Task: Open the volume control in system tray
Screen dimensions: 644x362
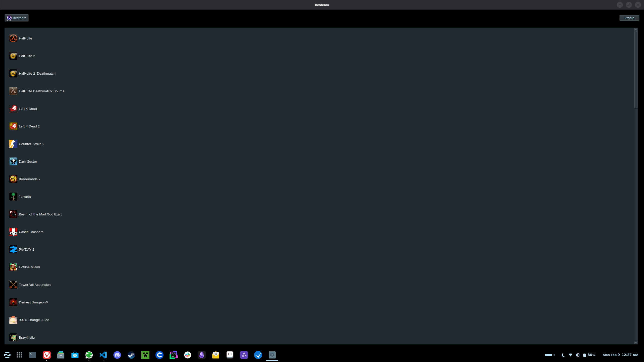Action: click(x=578, y=355)
